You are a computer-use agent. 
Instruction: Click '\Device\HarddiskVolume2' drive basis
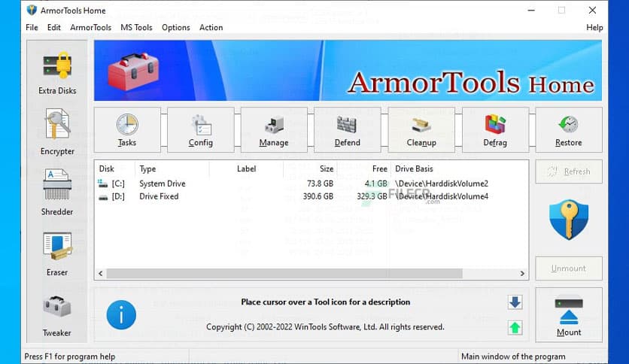[x=442, y=184]
